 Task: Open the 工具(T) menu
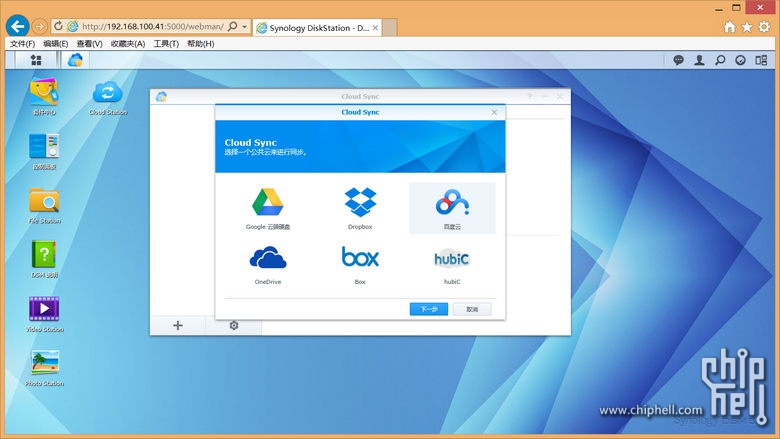pos(166,44)
